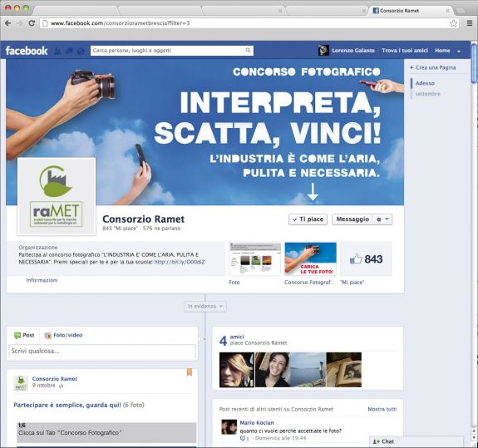The height and width of the screenshot is (448, 478).
Task: Click the Facebook logo
Action: [27, 51]
